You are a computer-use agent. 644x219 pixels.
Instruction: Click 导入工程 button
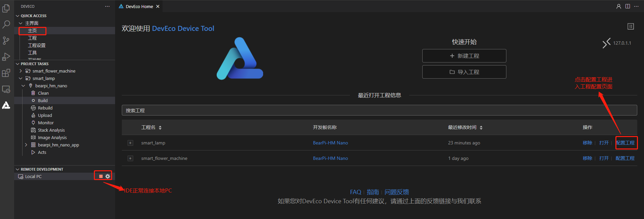pyautogui.click(x=464, y=72)
